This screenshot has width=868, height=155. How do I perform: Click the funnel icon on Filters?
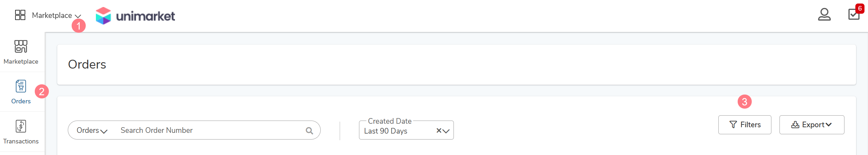(x=733, y=125)
